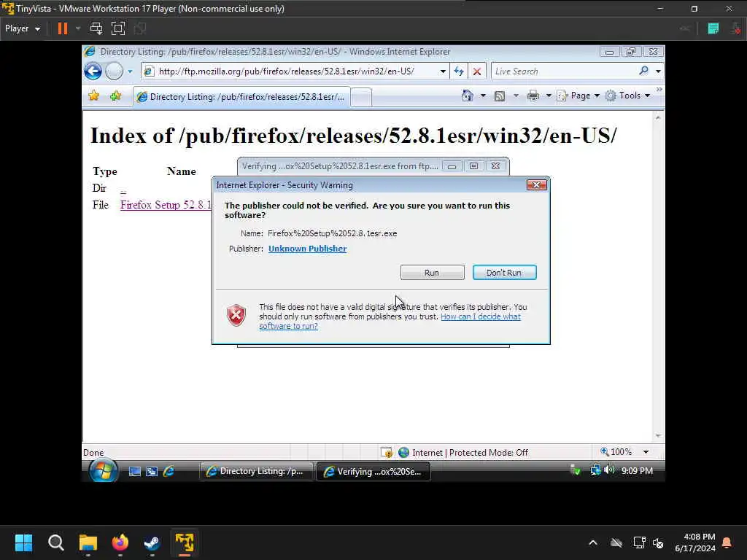Open File Explorer from host taskbar

(x=88, y=542)
